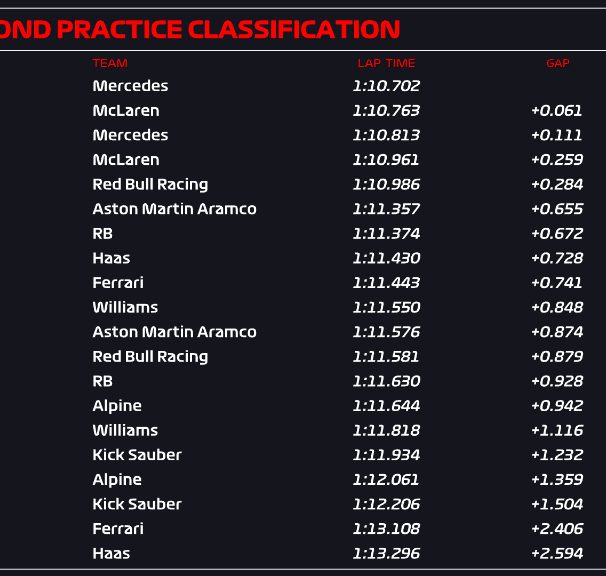Select Aston Martin Aramco at 1:11.357
The width and height of the screenshot is (606, 576).
[x=303, y=209]
